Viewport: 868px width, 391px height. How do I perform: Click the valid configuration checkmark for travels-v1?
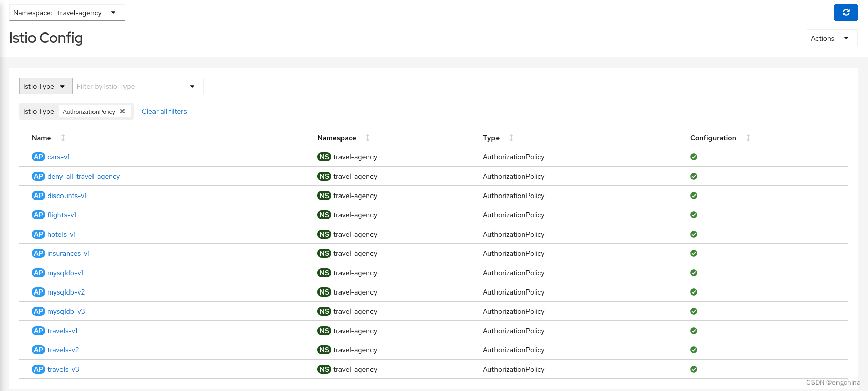694,331
